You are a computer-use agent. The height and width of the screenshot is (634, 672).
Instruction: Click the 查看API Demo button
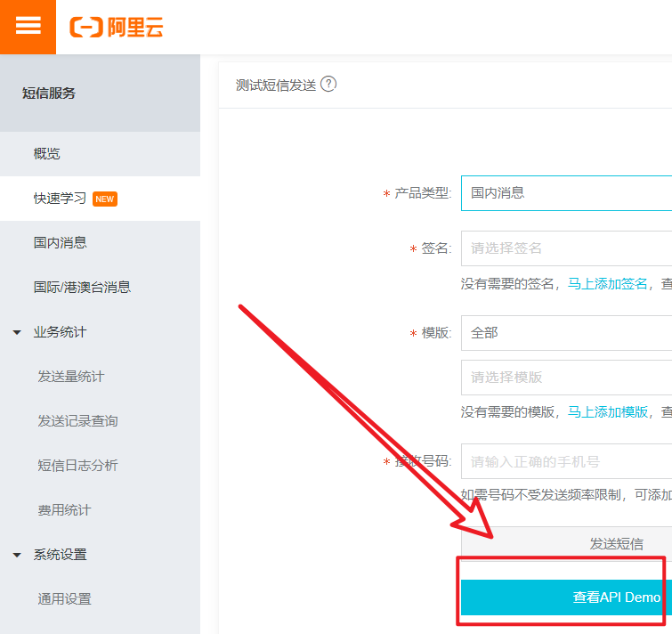tap(566, 597)
